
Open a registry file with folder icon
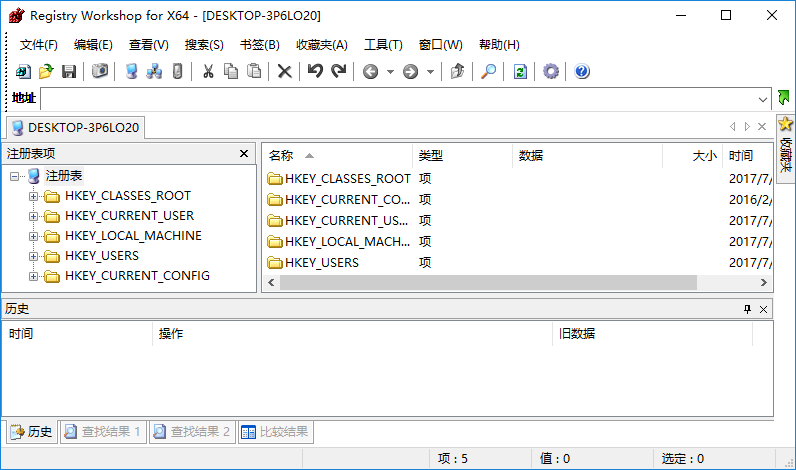click(46, 72)
